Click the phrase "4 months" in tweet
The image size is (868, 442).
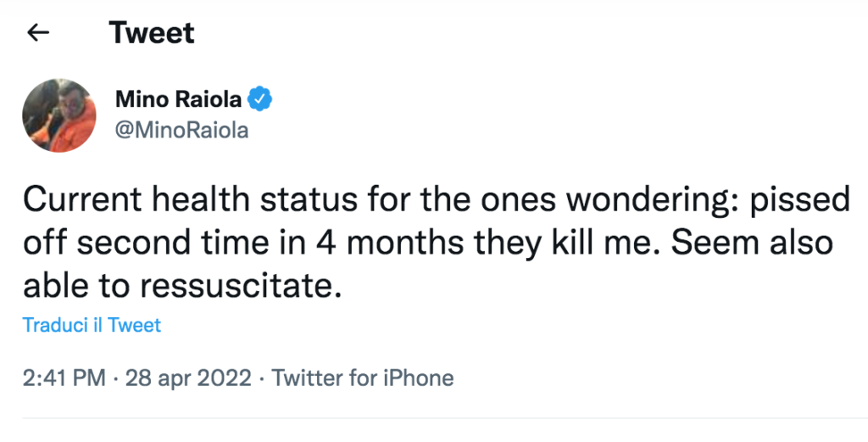pyautogui.click(x=392, y=243)
